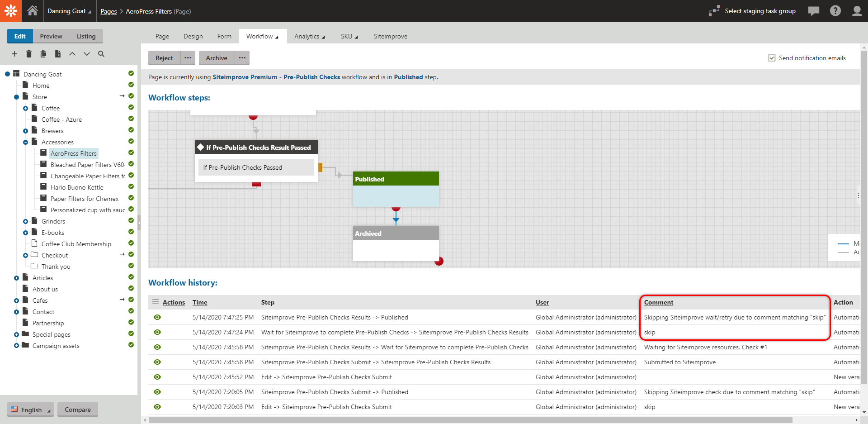
Task: Select the Published workflow step box
Action: point(396,189)
